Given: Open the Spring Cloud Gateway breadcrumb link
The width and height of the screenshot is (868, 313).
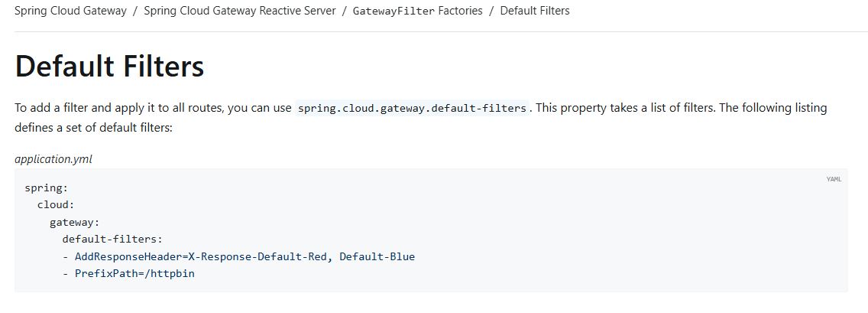Looking at the screenshot, I should coord(70,11).
